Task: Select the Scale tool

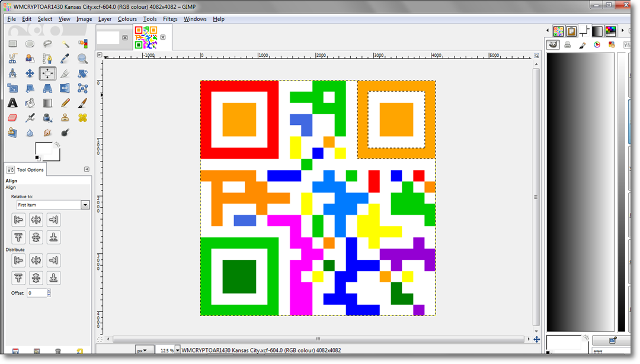Action: tap(12, 88)
